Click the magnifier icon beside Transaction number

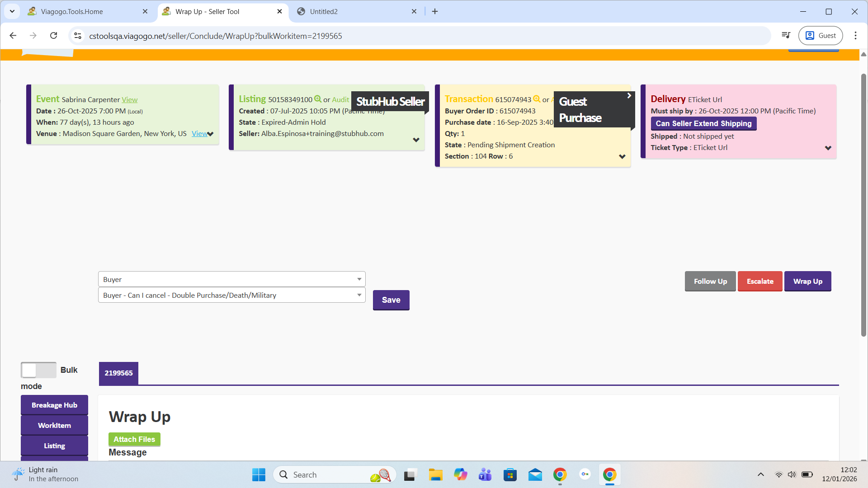[537, 99]
